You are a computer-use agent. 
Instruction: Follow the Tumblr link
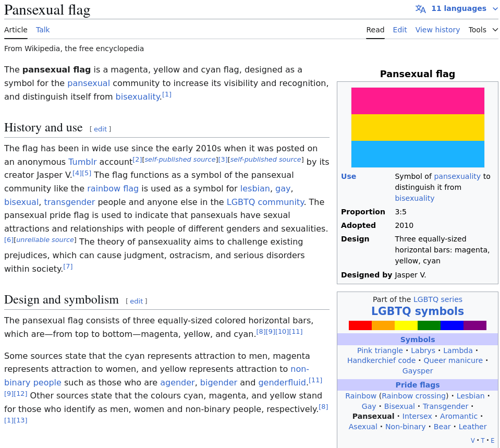coord(82,162)
